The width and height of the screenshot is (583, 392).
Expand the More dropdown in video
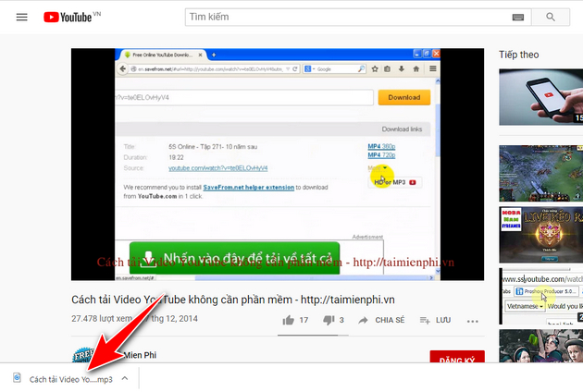click(x=378, y=168)
